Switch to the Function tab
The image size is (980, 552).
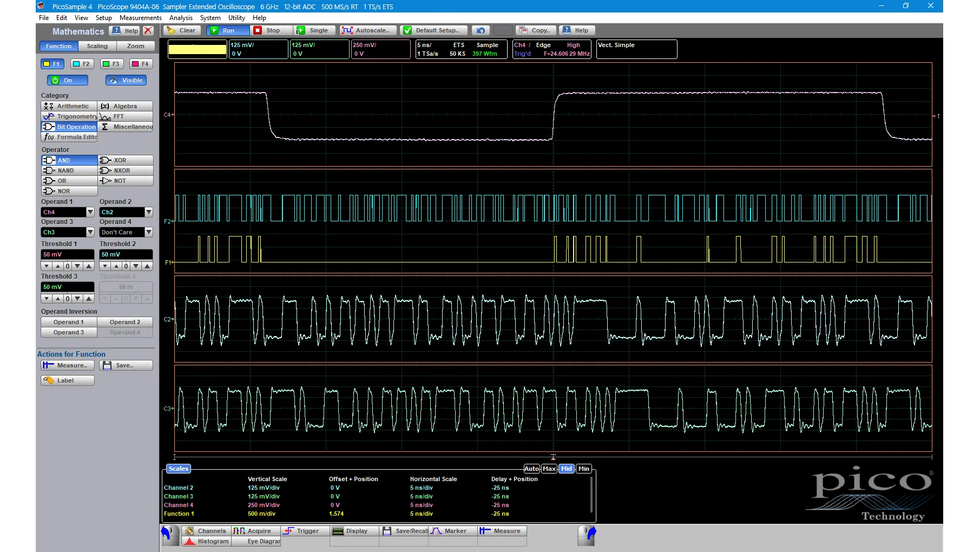pos(58,46)
